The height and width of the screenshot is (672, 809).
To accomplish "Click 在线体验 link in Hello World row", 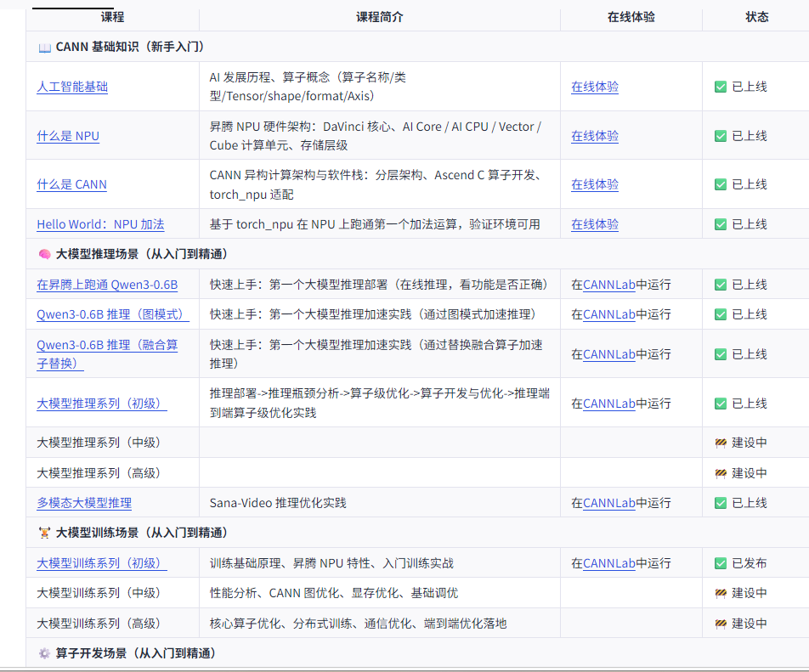I will [595, 224].
